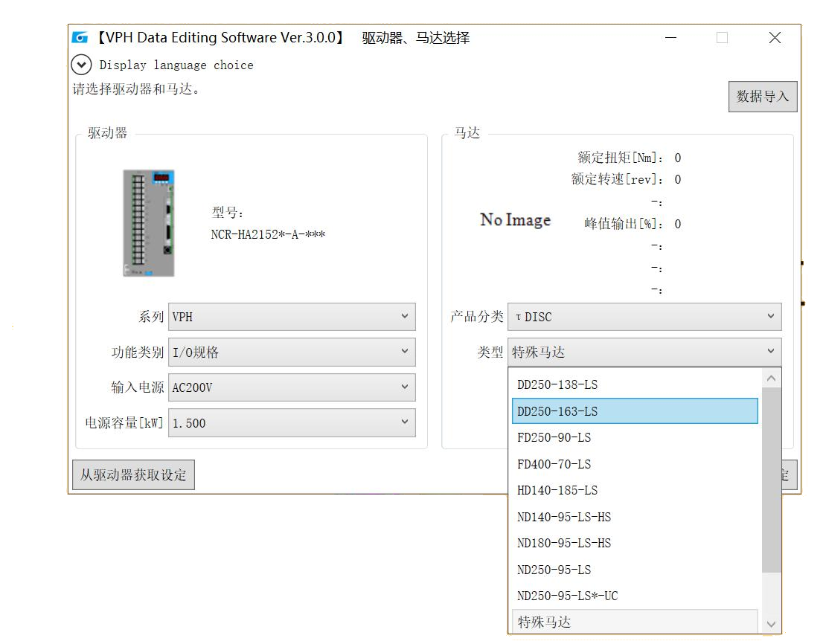823x644 pixels.
Task: Open the 产品分类 τDISC dropdown
Action: (644, 317)
